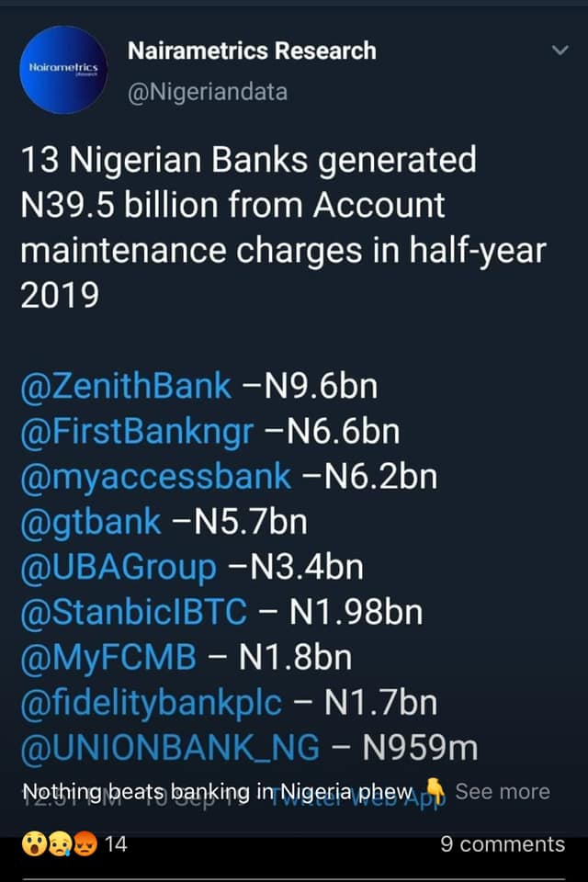Open the @Nigeriandata handle
The image size is (588, 882).
tap(208, 92)
